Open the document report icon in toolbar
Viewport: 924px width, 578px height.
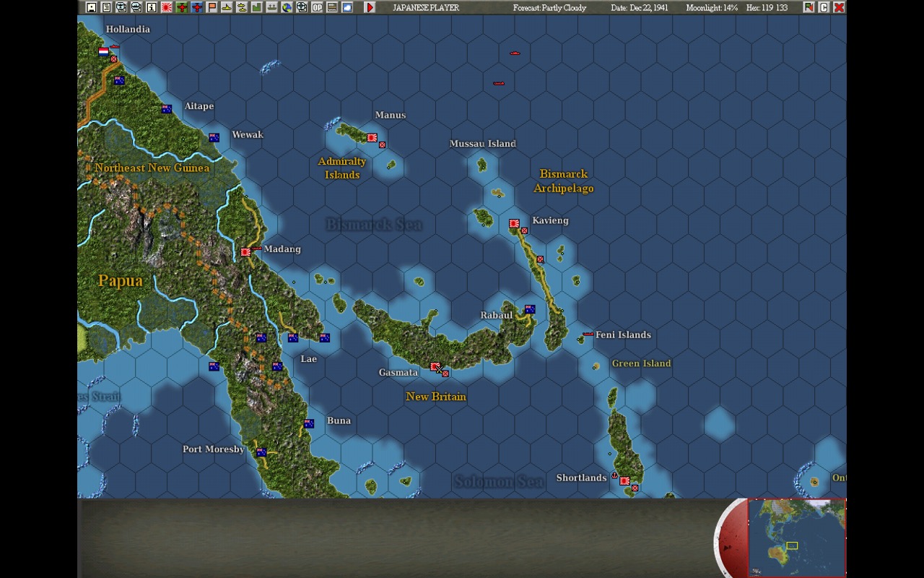[106, 7]
